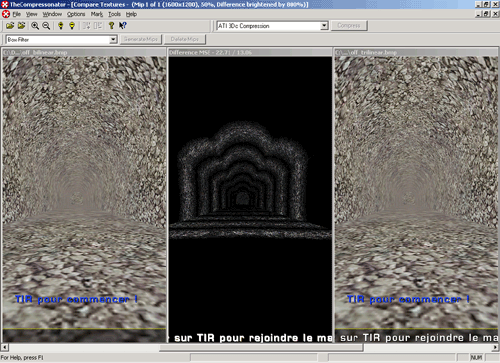Screen dimensions: 500x363
Task: Click the second open-folder toolbar icon
Action: 22,26
